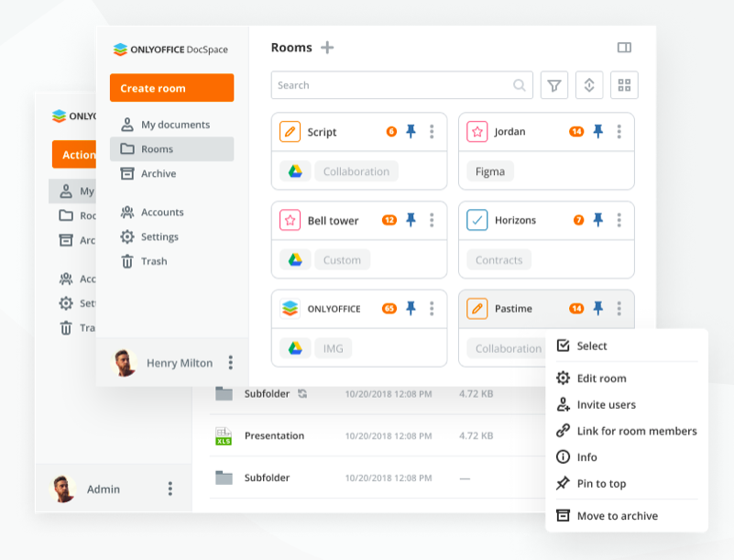734x560 pixels.
Task: Click accounts icon in back window sidebar
Action: (x=66, y=279)
